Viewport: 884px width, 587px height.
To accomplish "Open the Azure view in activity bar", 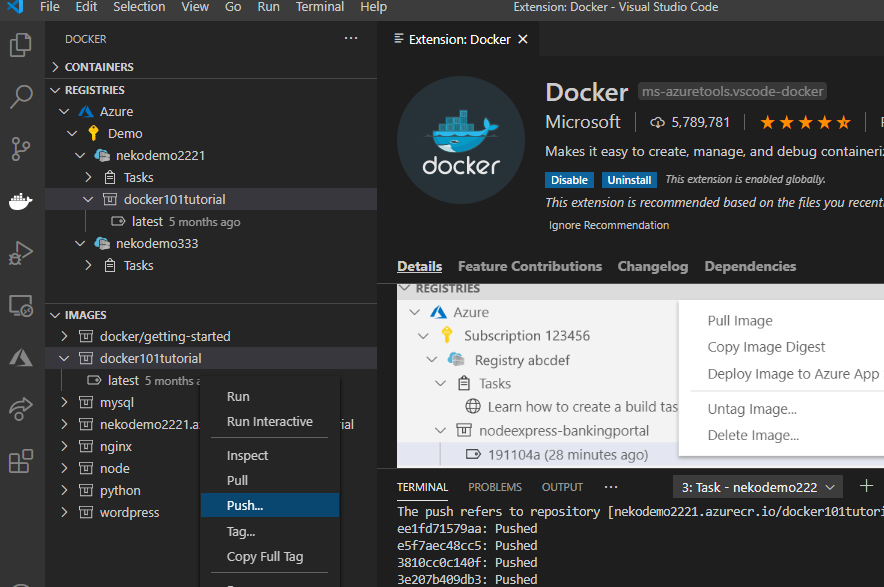I will coord(21,358).
